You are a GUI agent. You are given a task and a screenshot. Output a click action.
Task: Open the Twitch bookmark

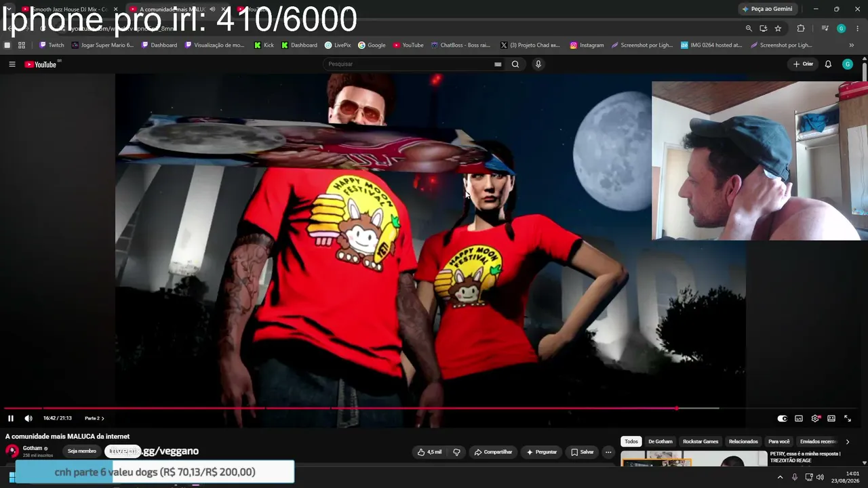[52, 45]
